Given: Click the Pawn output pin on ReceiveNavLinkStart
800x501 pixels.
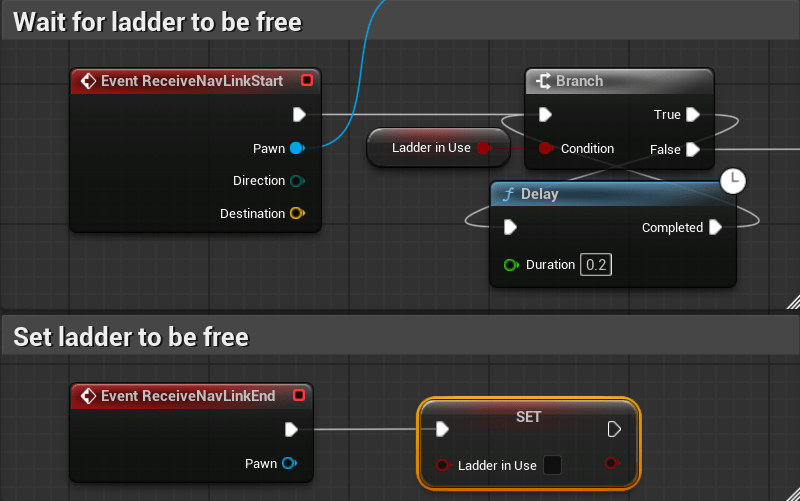Looking at the screenshot, I should pos(296,149).
